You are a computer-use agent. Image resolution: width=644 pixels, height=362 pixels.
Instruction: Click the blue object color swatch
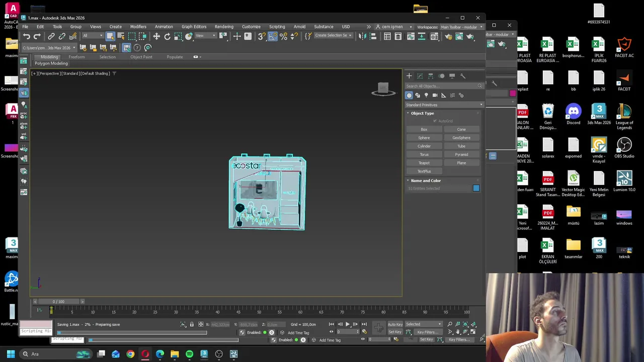point(476,188)
